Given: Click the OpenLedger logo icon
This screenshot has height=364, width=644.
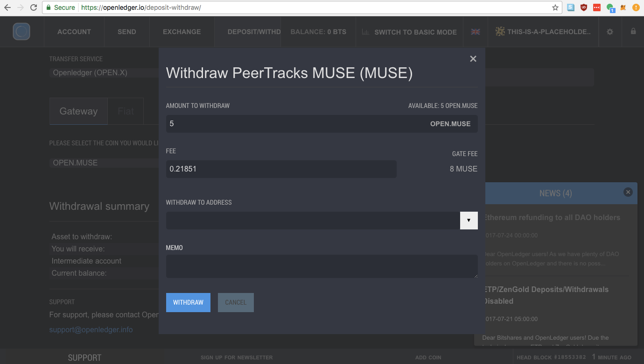Looking at the screenshot, I should click(21, 31).
